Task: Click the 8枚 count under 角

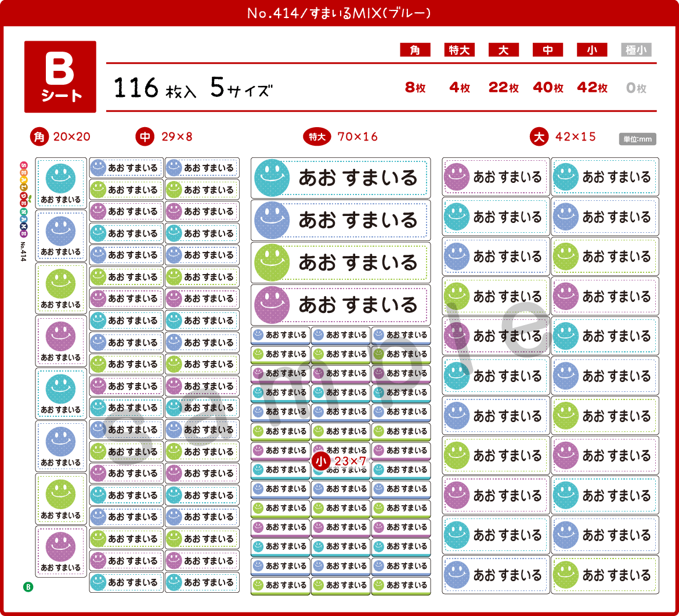Action: coord(416,88)
